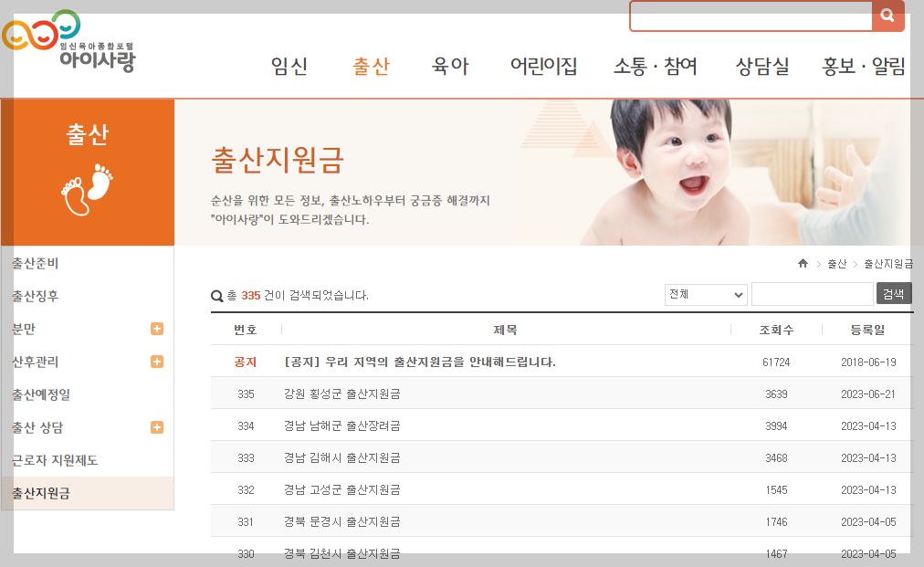
Task: Expand the 분만 sidebar section
Action: pos(157,328)
